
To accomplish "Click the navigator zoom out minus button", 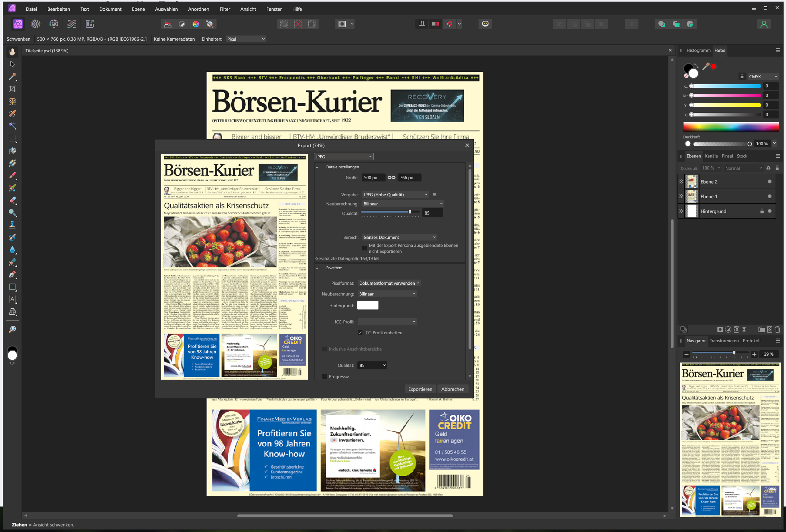I will tap(686, 354).
